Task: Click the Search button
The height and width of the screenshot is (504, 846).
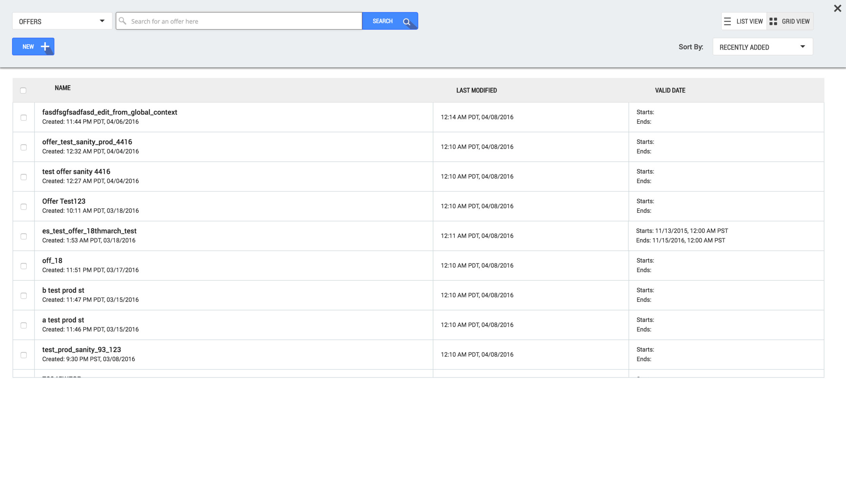Action: click(x=390, y=21)
